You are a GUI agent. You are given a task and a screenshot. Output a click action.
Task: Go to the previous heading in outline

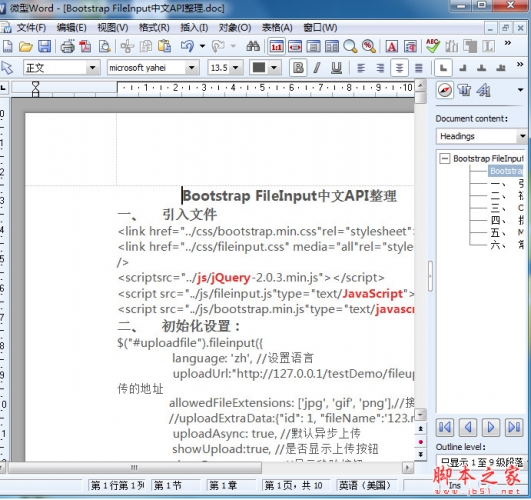(468, 427)
